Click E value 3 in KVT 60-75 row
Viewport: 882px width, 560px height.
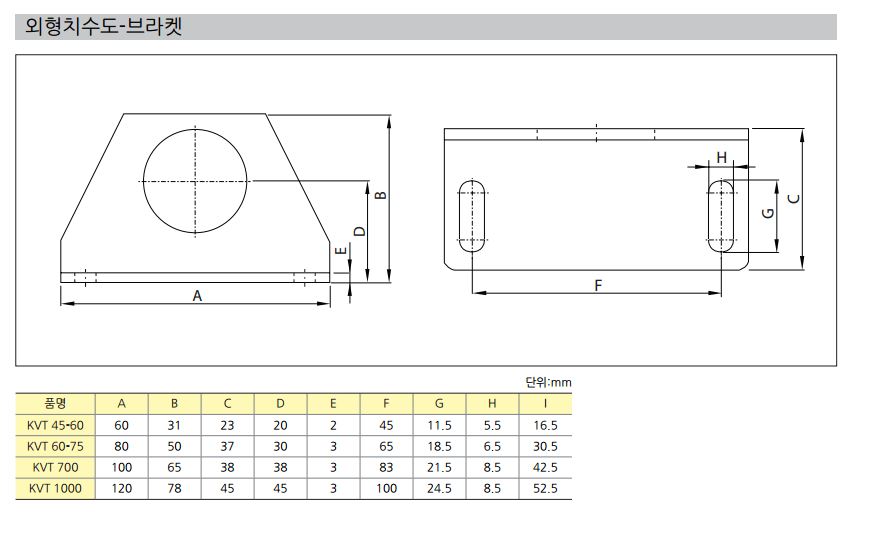tap(333, 446)
